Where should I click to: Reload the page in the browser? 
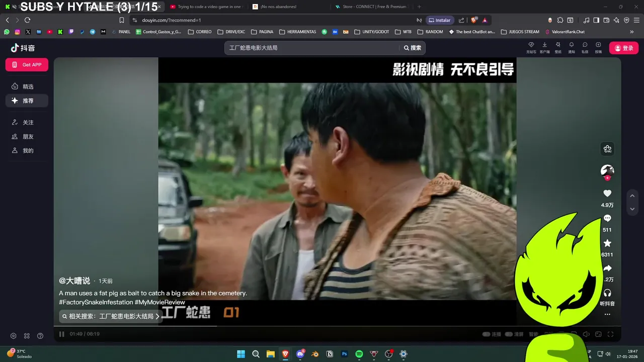point(27,20)
